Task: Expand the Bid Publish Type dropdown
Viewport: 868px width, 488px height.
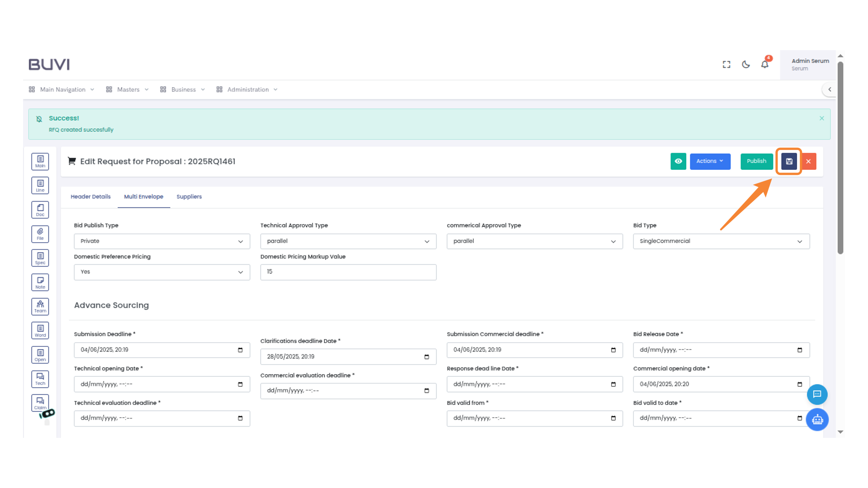Action: [x=162, y=241]
